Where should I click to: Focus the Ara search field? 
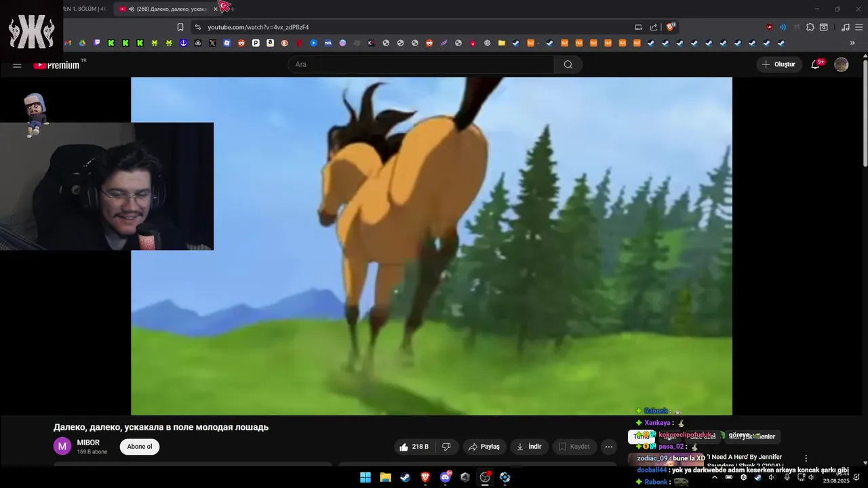[x=422, y=64]
